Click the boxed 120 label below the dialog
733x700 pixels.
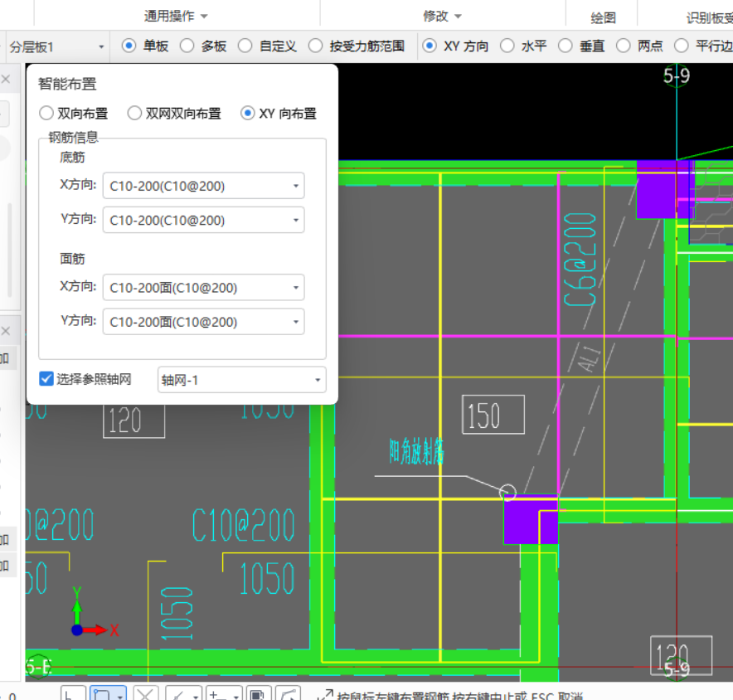(133, 420)
